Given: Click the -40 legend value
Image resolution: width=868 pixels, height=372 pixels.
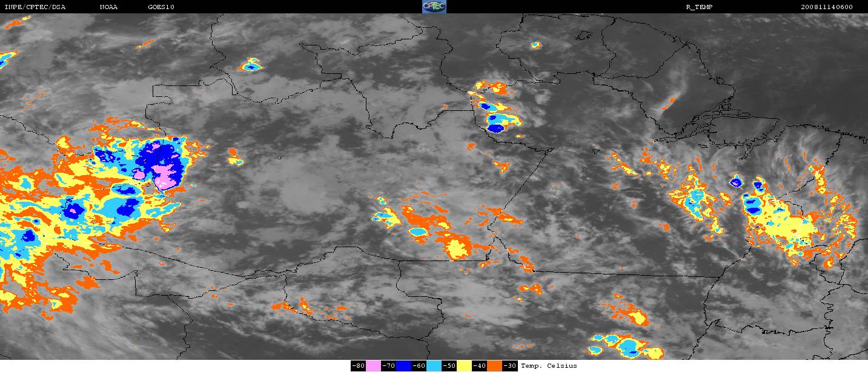Looking at the screenshot, I should tap(479, 366).
